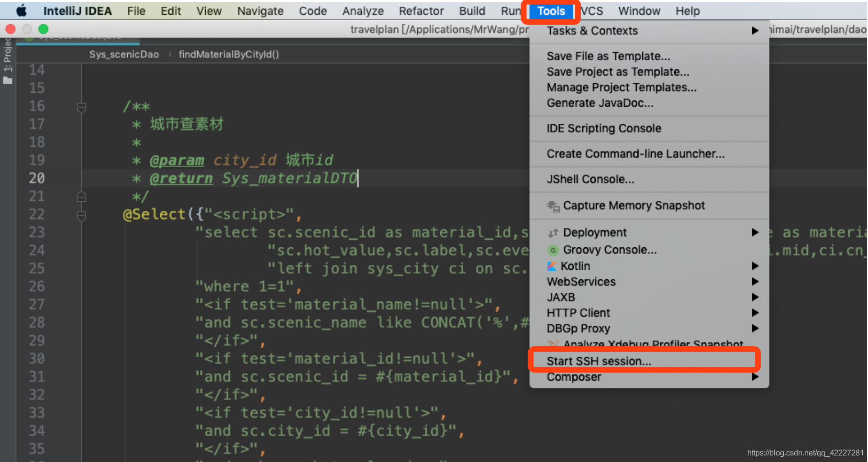This screenshot has width=868, height=462.
Task: Expand the Kotlin submenu arrow
Action: point(755,266)
